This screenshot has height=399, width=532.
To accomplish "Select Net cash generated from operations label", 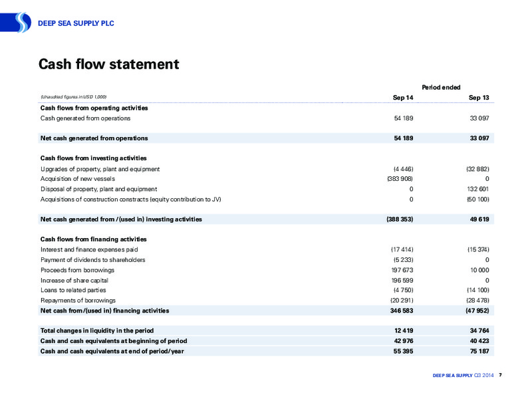I will [94, 138].
